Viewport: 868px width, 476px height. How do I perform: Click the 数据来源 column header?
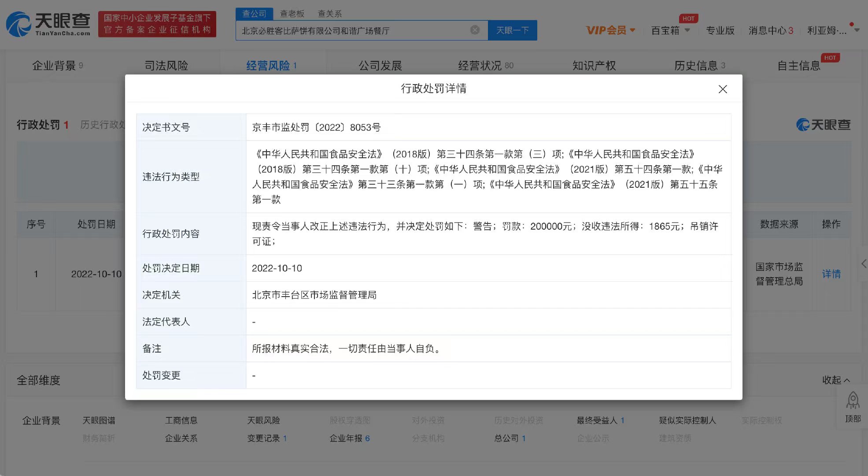tap(779, 224)
